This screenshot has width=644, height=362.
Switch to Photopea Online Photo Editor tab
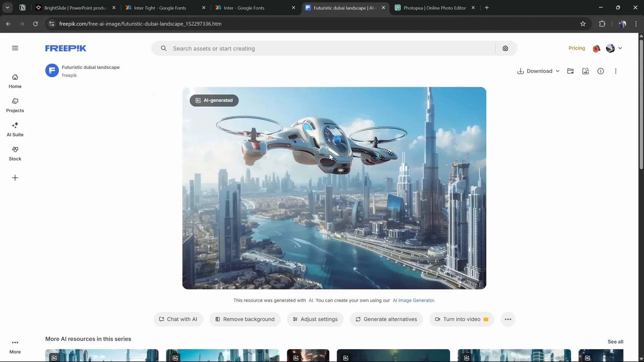click(434, 8)
